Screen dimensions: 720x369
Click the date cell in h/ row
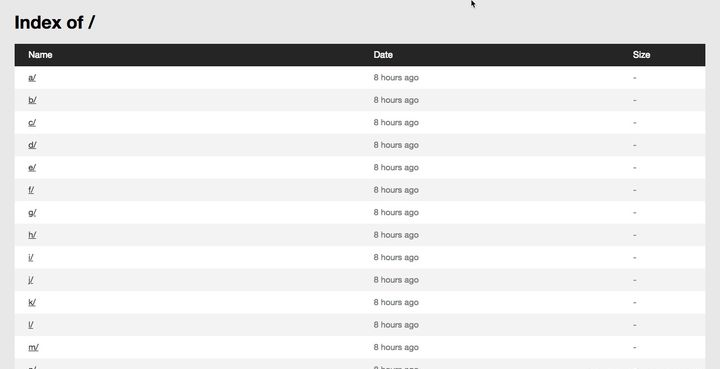396,235
